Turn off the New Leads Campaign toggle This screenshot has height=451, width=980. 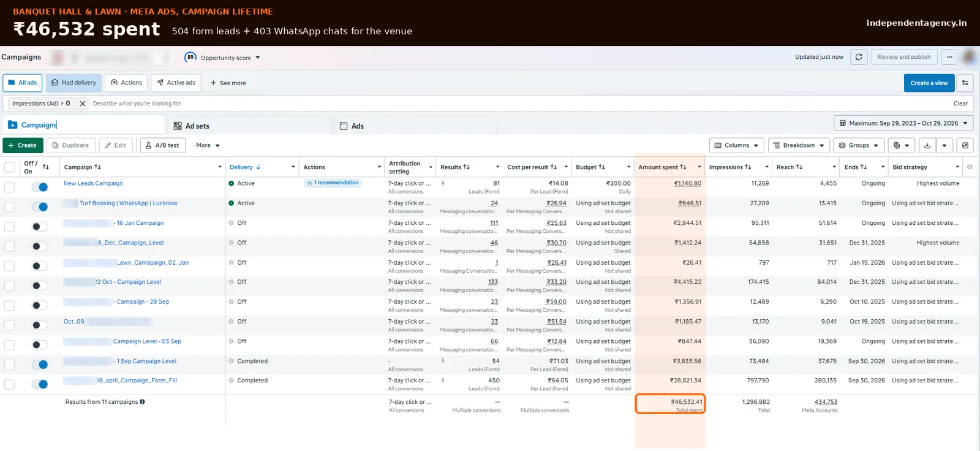click(x=40, y=187)
